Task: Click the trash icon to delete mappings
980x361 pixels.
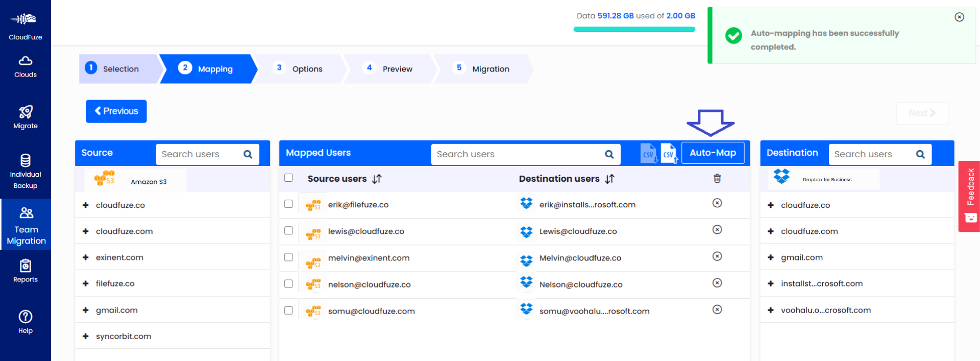Action: click(717, 178)
